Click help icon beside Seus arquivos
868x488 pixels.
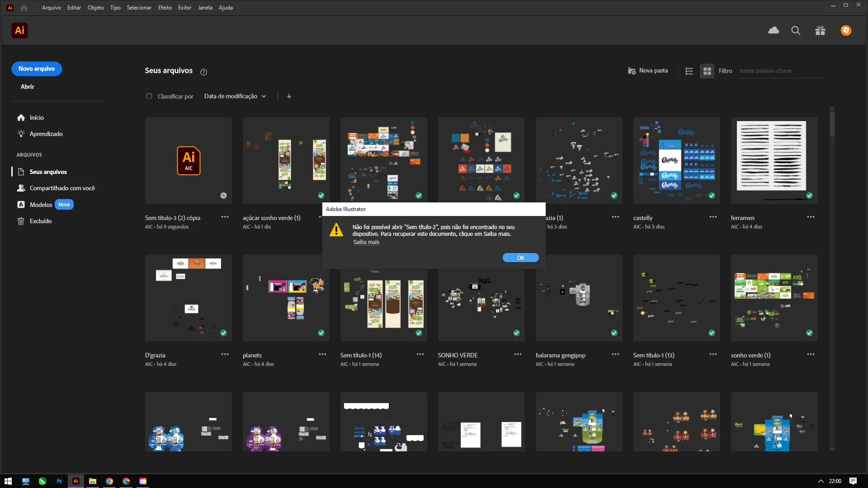pos(203,72)
